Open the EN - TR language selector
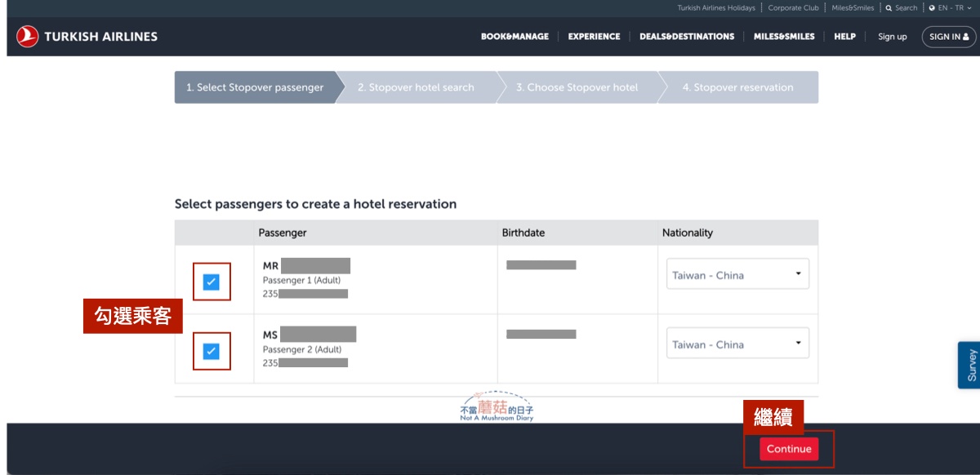980x475 pixels. [x=951, y=8]
